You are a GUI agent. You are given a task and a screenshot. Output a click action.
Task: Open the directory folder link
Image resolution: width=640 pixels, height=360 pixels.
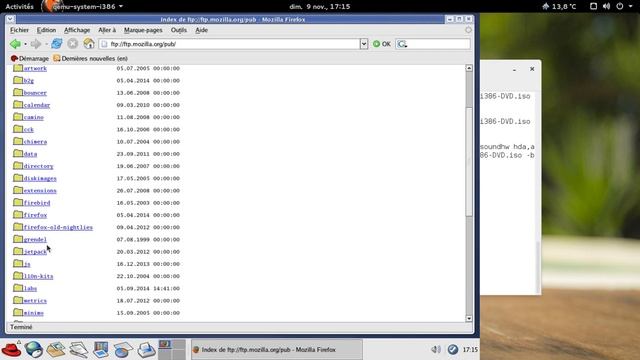pyautogui.click(x=38, y=166)
